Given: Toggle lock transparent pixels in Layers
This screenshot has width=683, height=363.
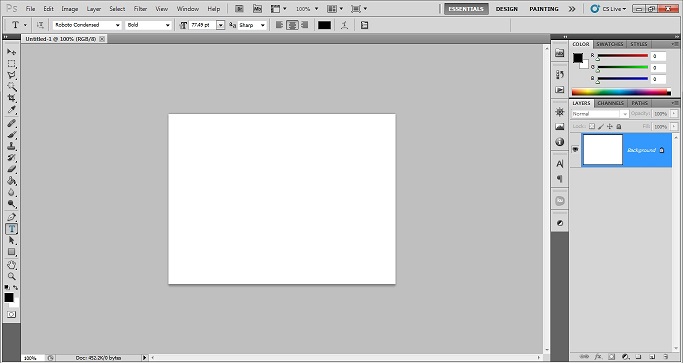Looking at the screenshot, I should [x=592, y=126].
